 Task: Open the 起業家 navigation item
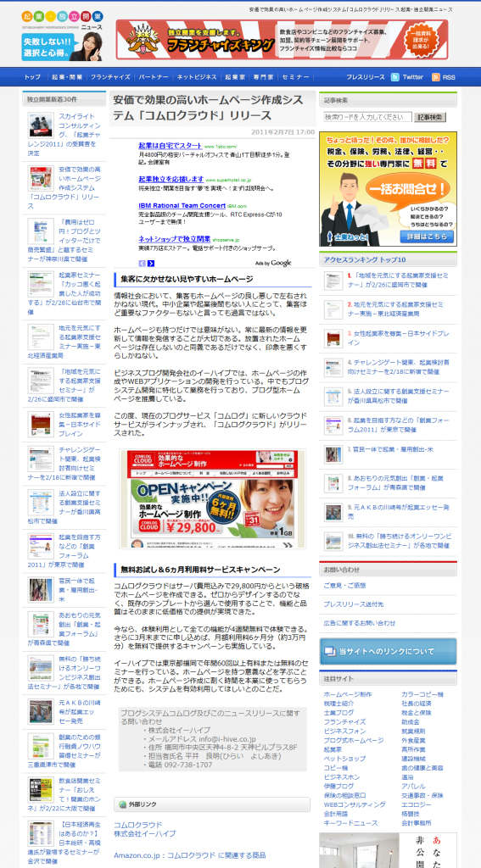[x=235, y=77]
